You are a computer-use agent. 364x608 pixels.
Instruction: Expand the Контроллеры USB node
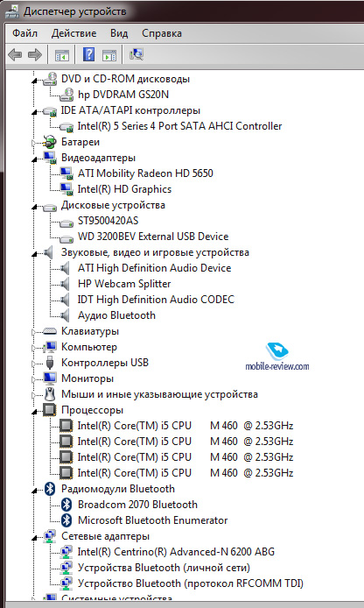34,364
